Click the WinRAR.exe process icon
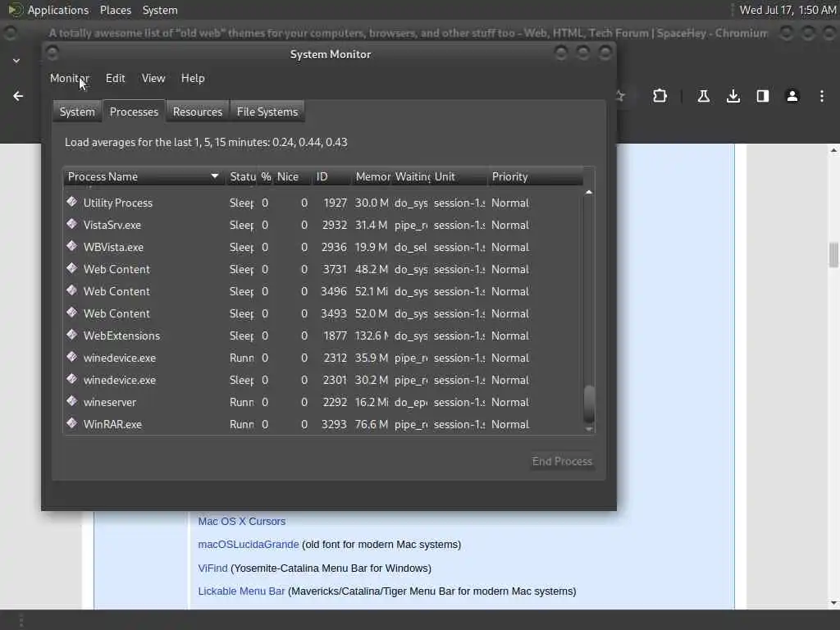 click(72, 423)
